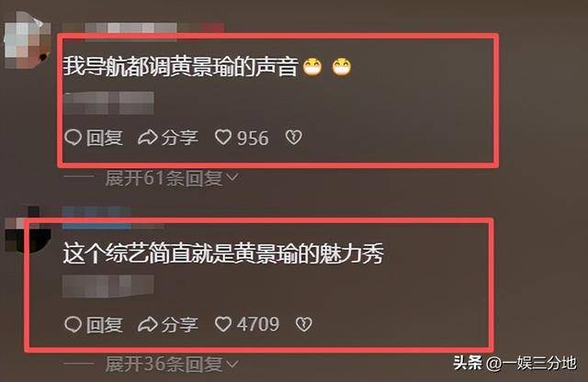The height and width of the screenshot is (382, 588).
Task: Expand 展开61条回复 replies
Action: [x=172, y=178]
